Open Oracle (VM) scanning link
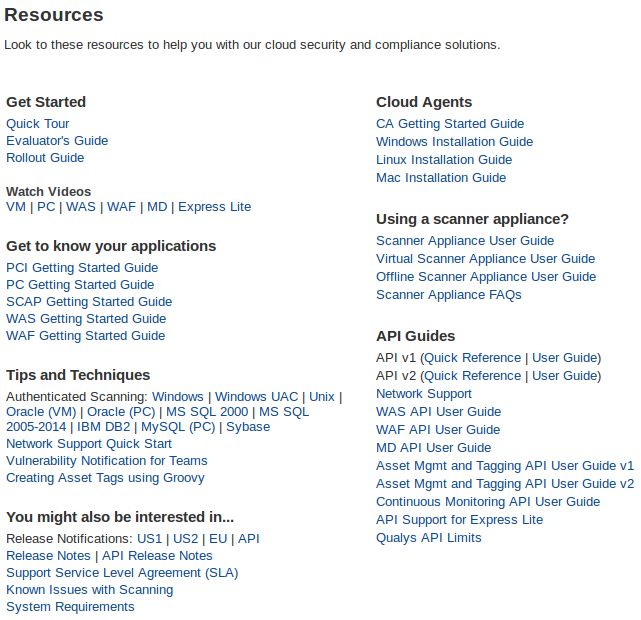Image resolution: width=641 pixels, height=620 pixels. (x=41, y=412)
